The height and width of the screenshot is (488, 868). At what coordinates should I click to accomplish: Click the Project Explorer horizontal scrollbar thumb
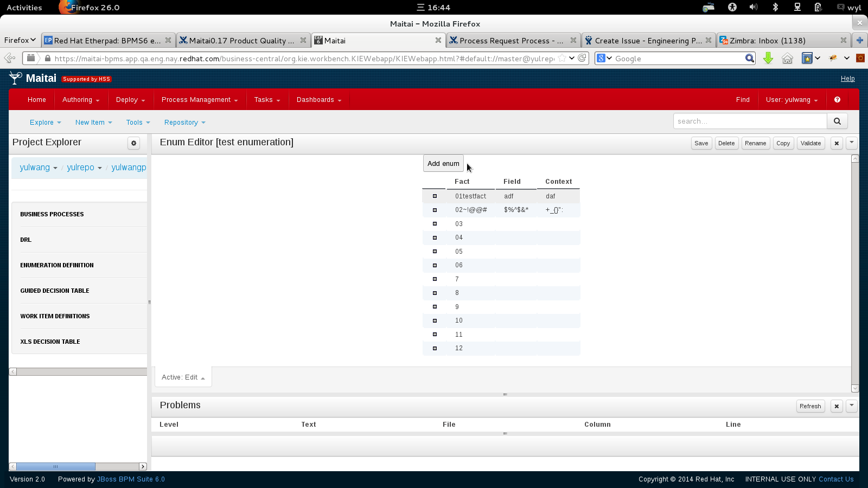(x=56, y=466)
